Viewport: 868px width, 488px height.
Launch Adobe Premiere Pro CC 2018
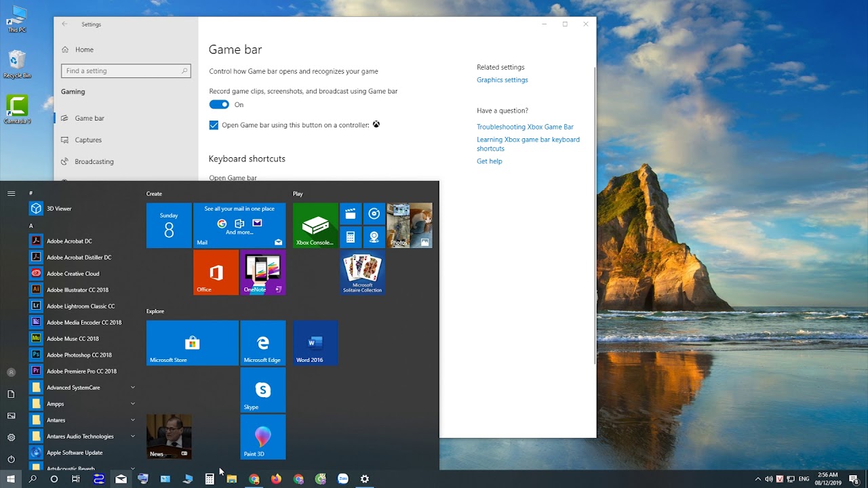coord(83,371)
